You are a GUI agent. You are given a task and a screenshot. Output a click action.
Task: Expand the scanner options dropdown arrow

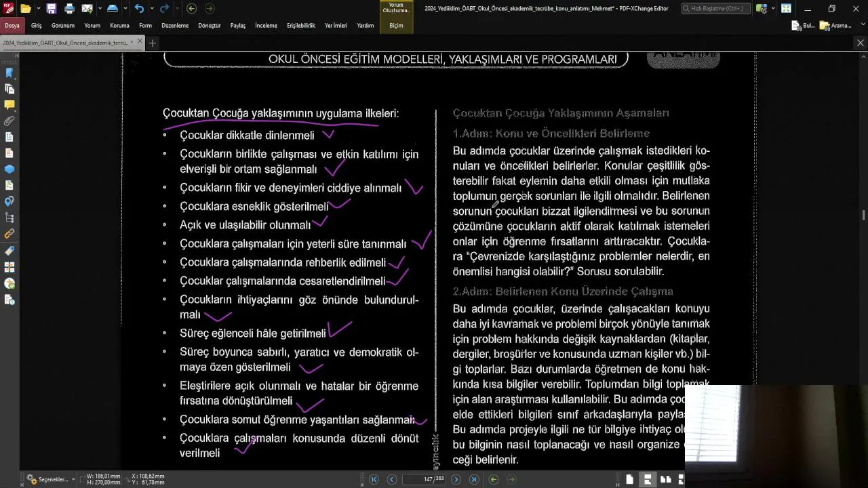click(x=125, y=9)
